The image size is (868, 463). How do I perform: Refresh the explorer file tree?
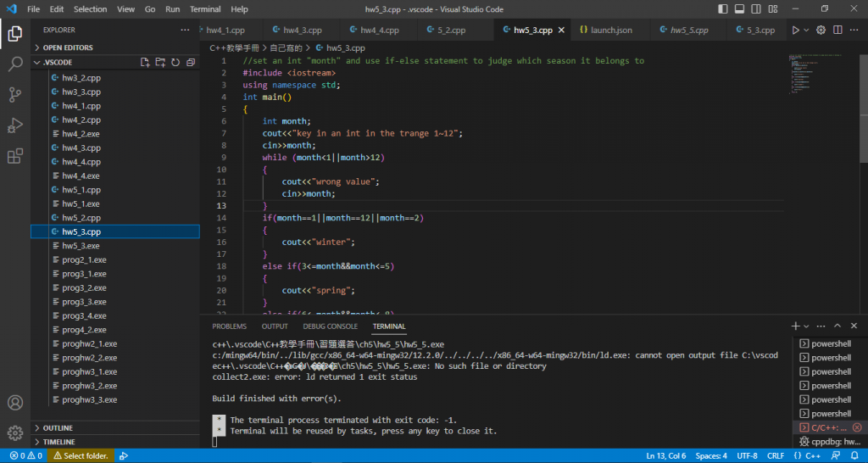coord(175,63)
